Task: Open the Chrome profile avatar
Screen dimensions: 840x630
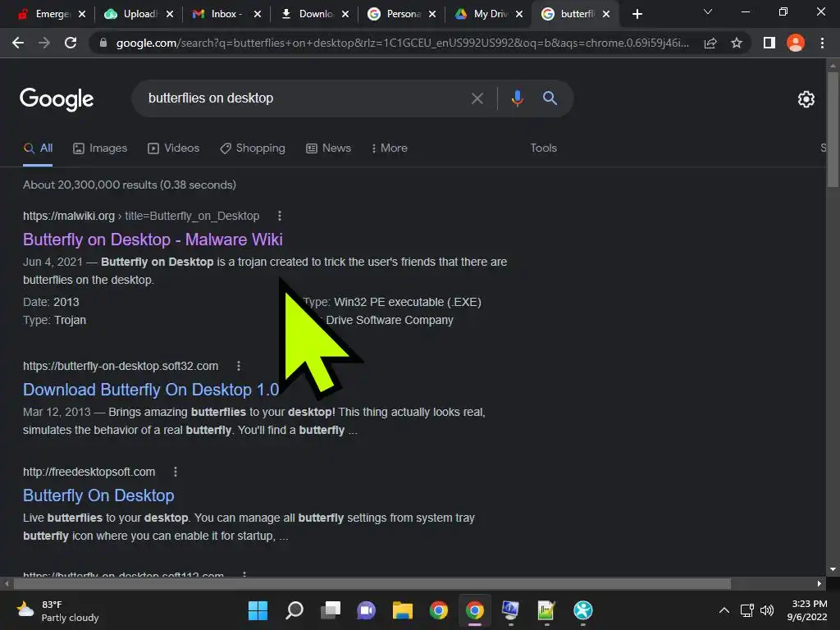Action: click(796, 43)
